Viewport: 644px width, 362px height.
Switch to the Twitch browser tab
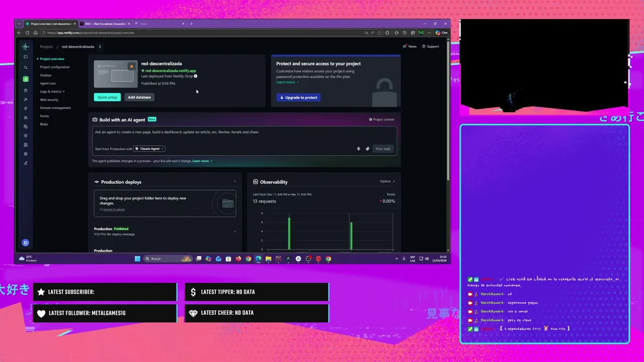tap(159, 24)
